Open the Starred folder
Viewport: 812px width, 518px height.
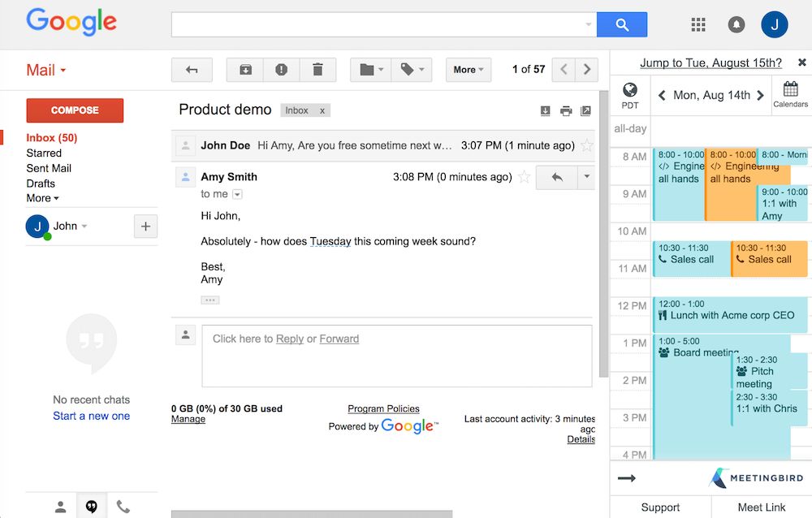point(44,153)
